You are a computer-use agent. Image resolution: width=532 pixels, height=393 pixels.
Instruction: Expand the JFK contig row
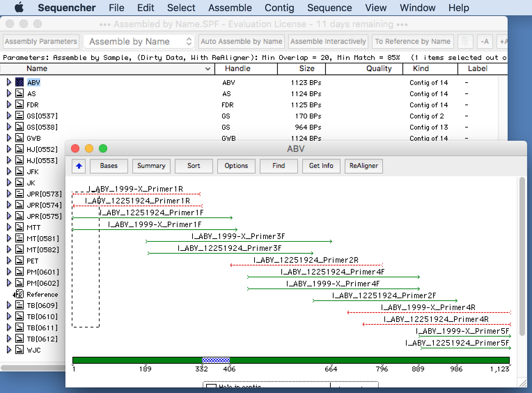[x=9, y=171]
